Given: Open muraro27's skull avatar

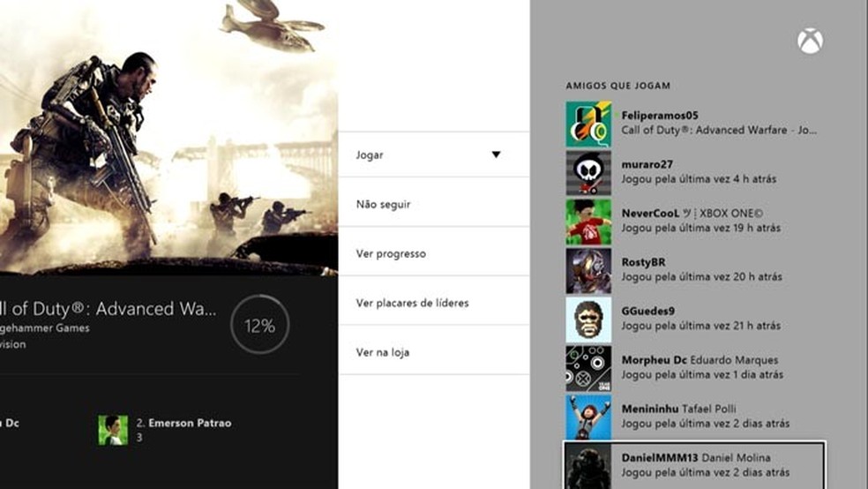Looking at the screenshot, I should 588,173.
